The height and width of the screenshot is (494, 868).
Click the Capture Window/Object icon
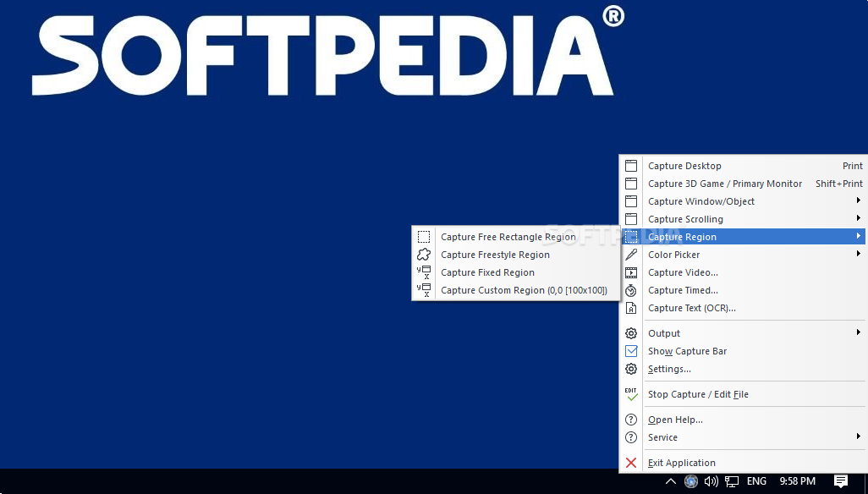631,201
